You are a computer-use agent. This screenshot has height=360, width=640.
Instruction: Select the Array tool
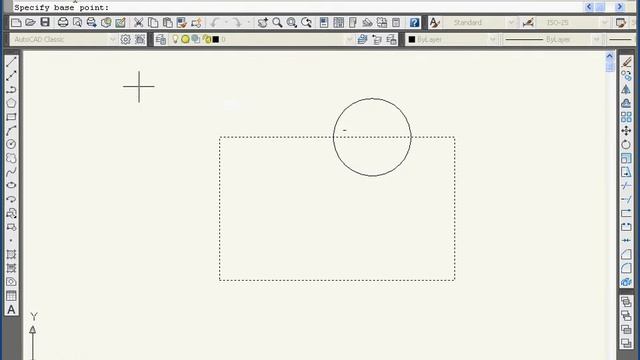coord(626,117)
